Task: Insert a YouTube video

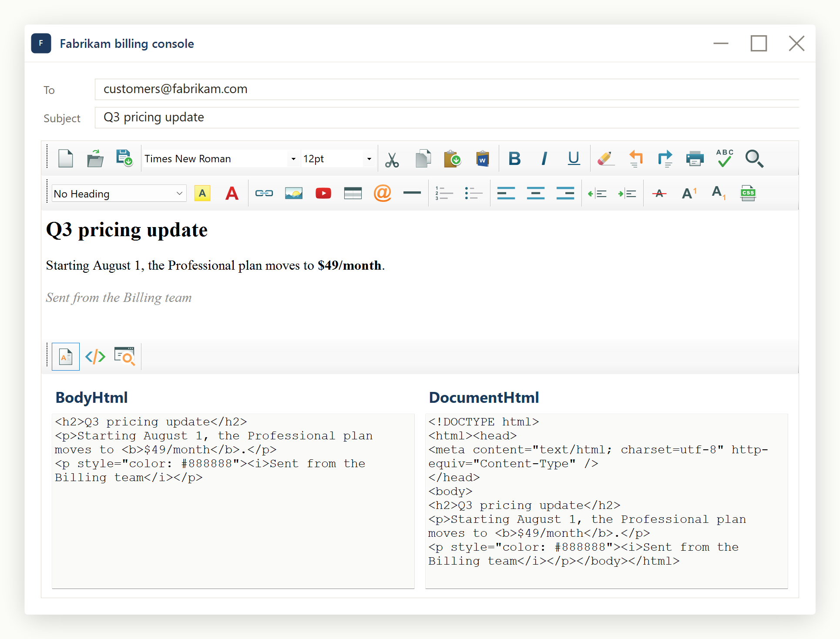Action: pos(323,194)
